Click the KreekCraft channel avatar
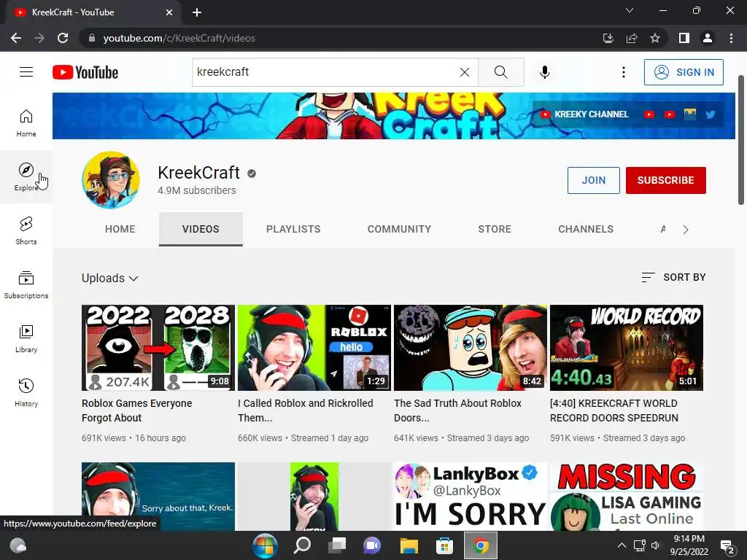 (x=111, y=180)
